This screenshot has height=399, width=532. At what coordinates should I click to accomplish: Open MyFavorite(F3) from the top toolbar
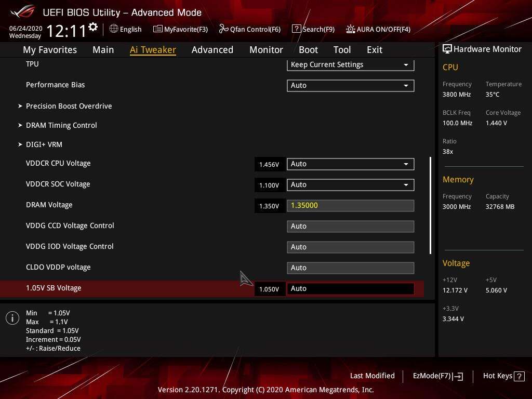pyautogui.click(x=180, y=29)
